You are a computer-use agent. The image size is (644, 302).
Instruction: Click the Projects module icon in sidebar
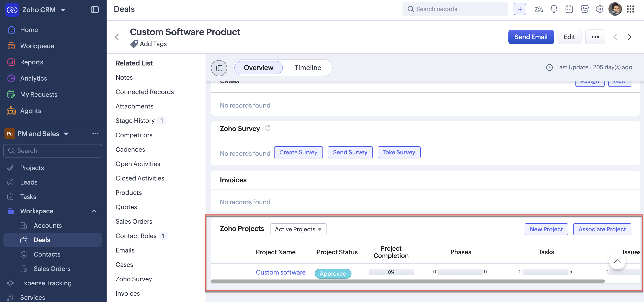point(10,168)
